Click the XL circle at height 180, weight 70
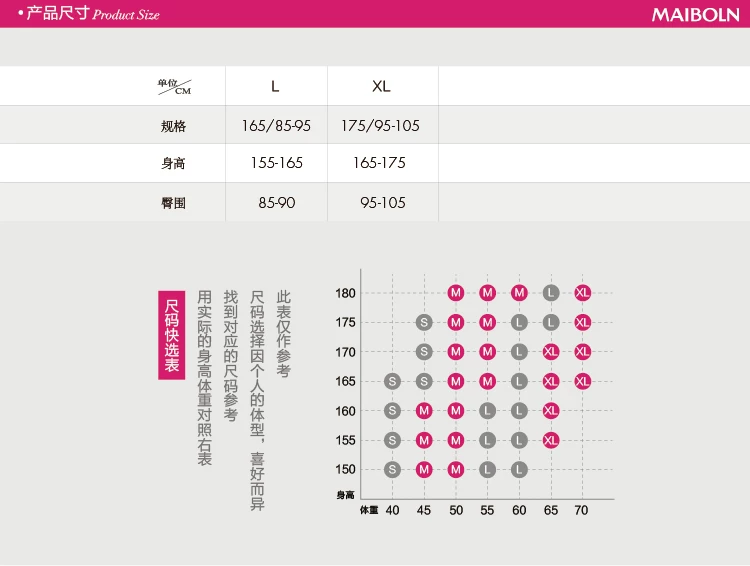750x566 pixels. 582,293
